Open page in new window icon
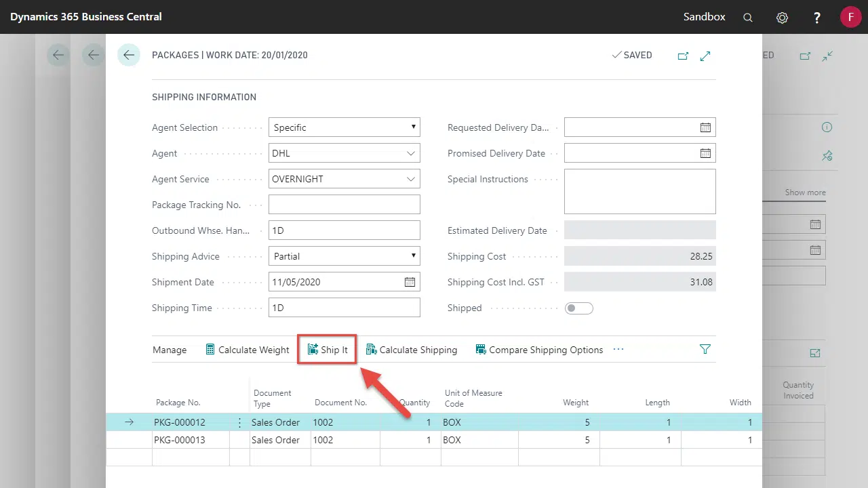 (x=683, y=56)
